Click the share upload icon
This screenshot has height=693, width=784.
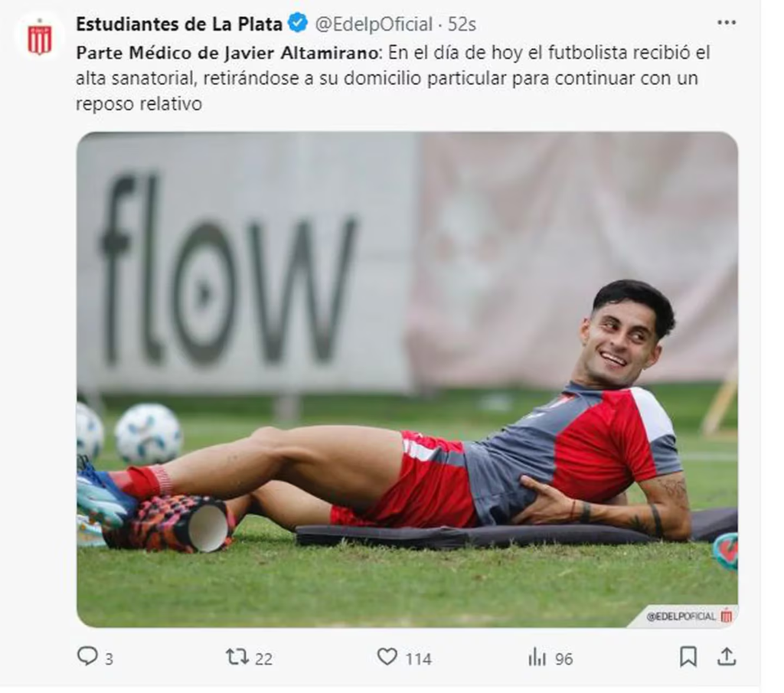click(x=727, y=656)
